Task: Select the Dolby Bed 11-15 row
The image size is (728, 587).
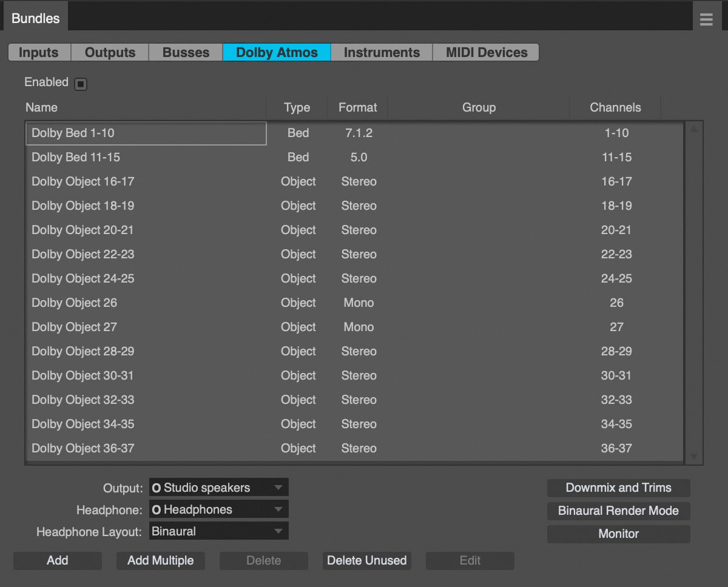Action: pos(355,157)
